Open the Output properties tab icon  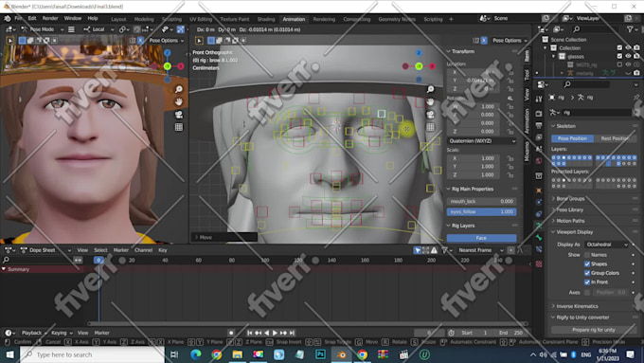(539, 125)
